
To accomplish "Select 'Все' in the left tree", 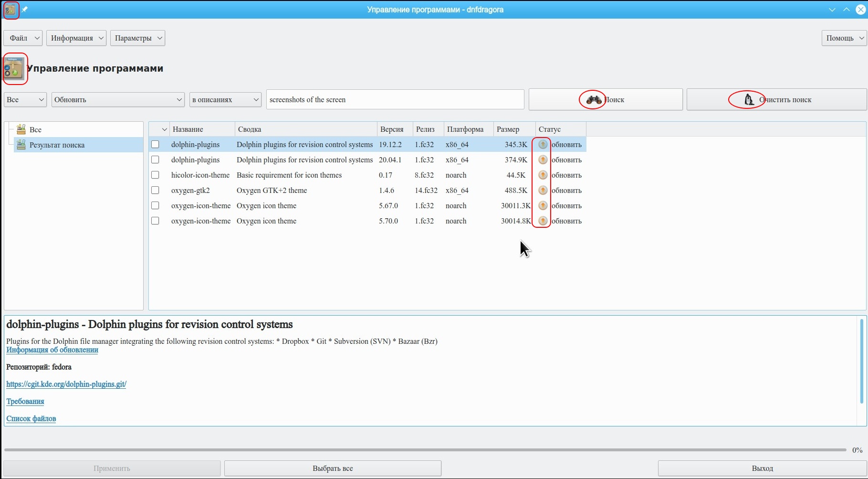I will (x=35, y=129).
